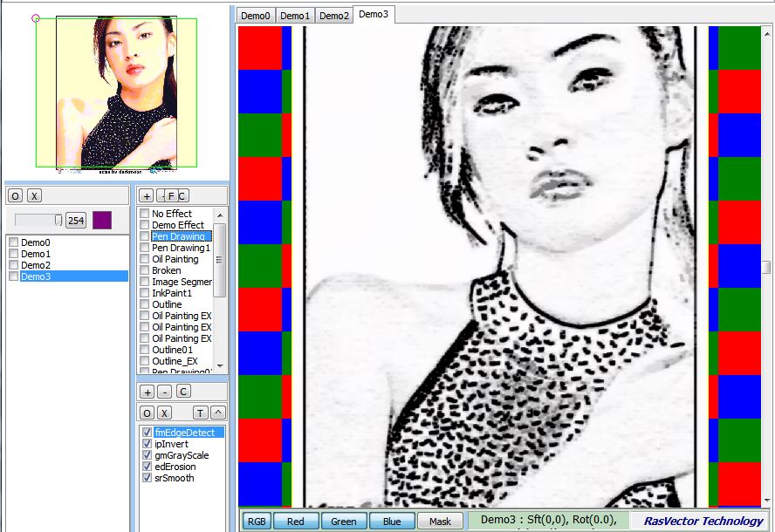
Task: Click the X button above fmEdgeDetect
Action: [x=164, y=413]
